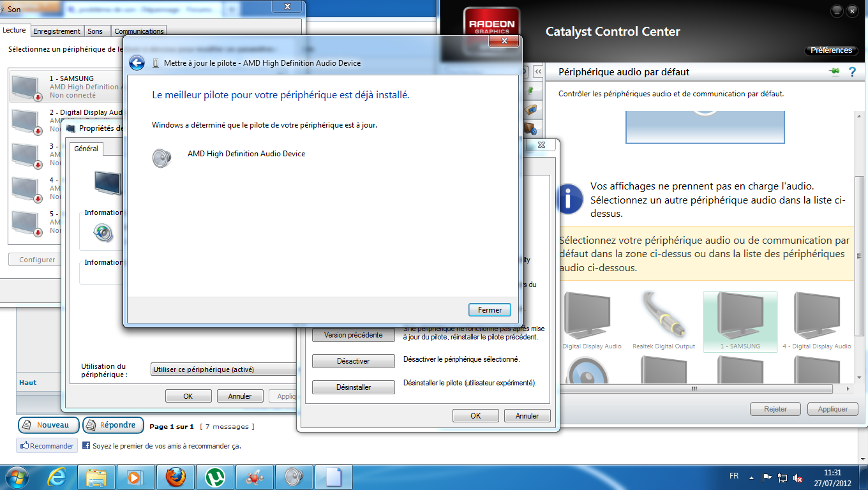Click the blue back arrow in driver wizard
Image resolution: width=868 pixels, height=490 pixels.
pos(137,63)
